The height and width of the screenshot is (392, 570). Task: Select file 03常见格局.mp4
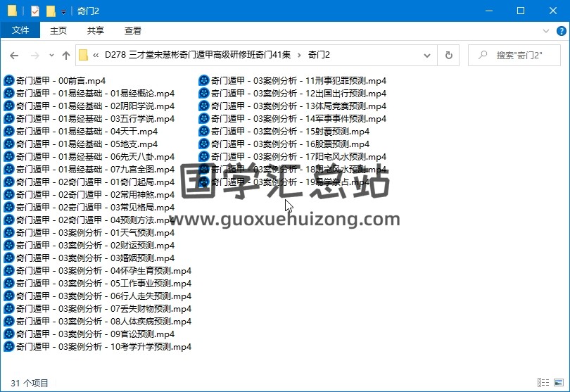89,208
